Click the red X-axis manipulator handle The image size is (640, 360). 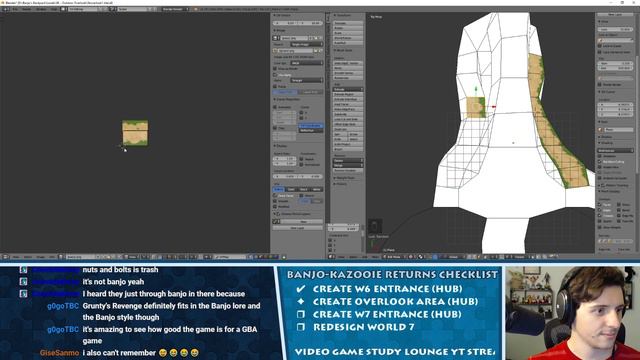click(493, 107)
